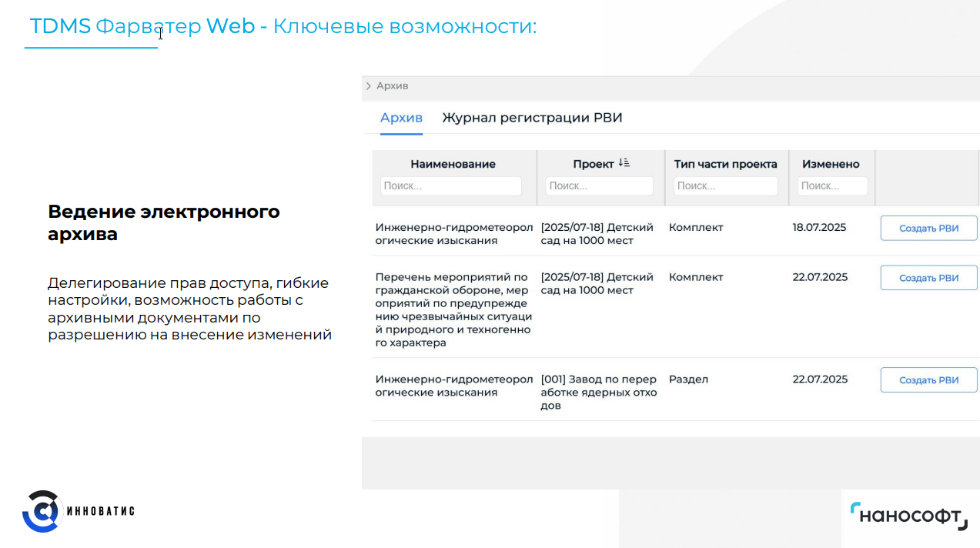The image size is (980, 548).
Task: Select Перечень мероприятий по гражданской обороне entry
Action: tap(453, 310)
